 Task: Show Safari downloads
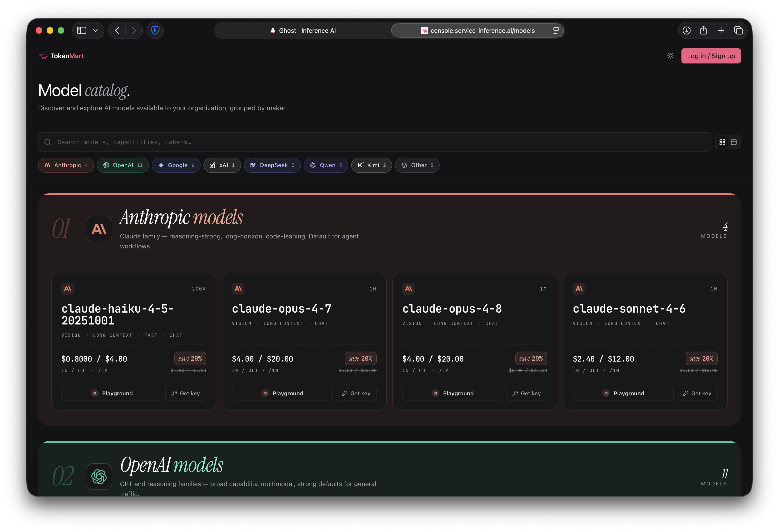686,30
